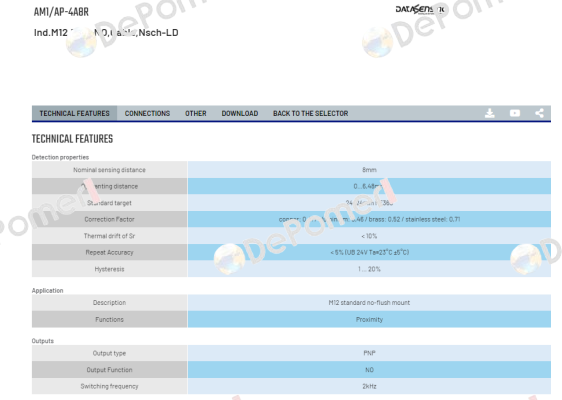Select the Repeat Accuracy row
The image size is (562, 400).
[291, 252]
